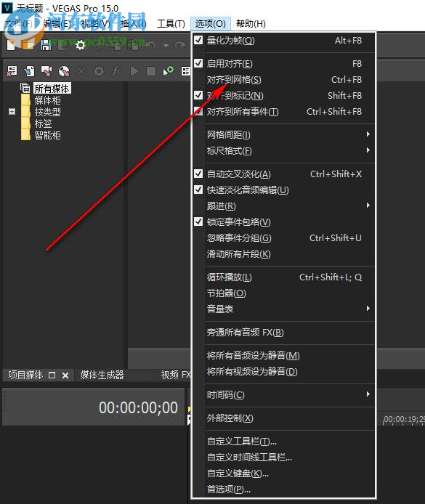Choose 将所有音频设为静音
Image resolution: width=425 pixels, height=504 pixels.
pos(284,356)
